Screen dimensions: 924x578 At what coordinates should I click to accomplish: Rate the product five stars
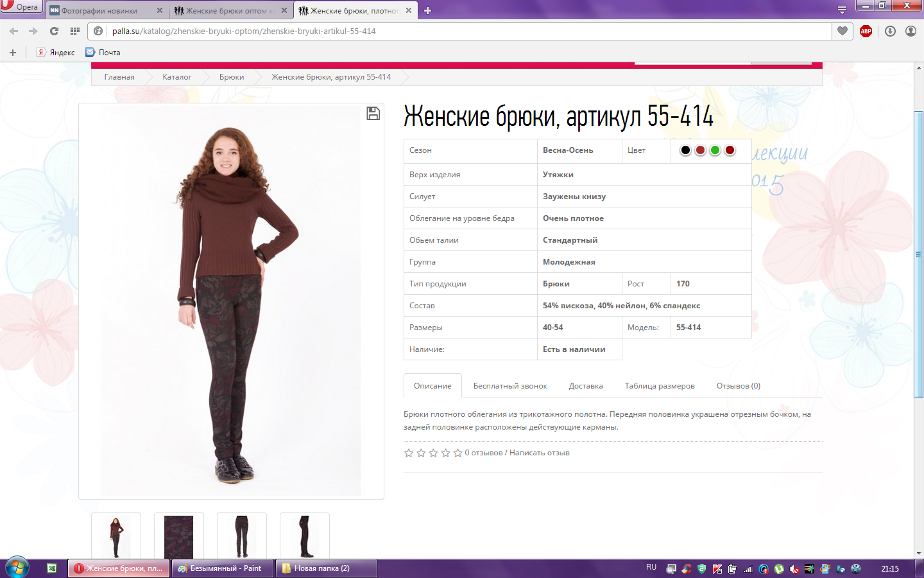[458, 453]
